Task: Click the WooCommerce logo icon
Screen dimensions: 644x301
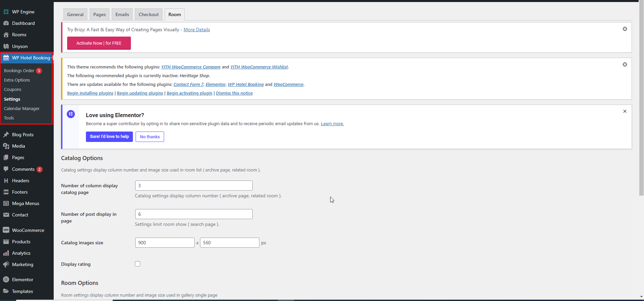Action: tap(6, 230)
